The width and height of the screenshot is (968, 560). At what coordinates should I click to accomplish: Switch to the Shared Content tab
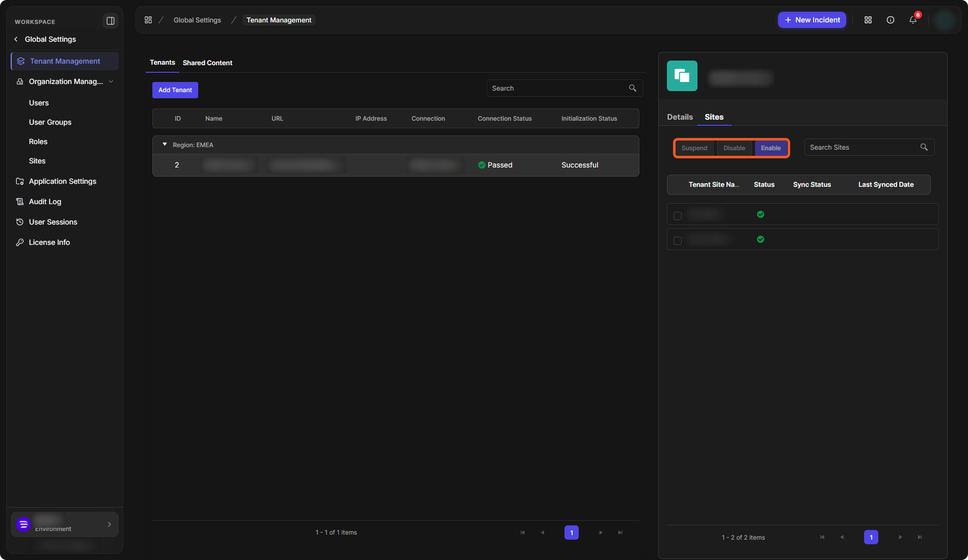point(207,63)
